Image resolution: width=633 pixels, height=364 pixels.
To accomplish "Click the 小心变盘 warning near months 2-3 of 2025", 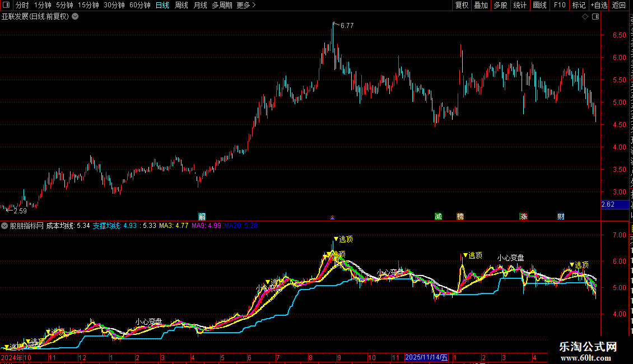I will (x=148, y=322).
